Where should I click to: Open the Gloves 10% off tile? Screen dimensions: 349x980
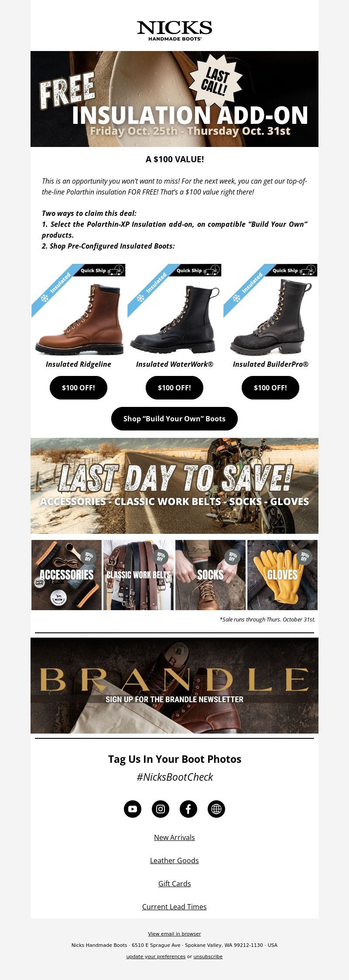pos(282,575)
